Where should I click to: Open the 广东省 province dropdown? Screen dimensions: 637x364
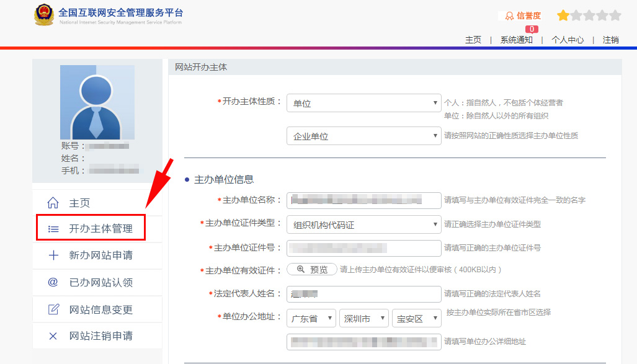click(x=311, y=318)
